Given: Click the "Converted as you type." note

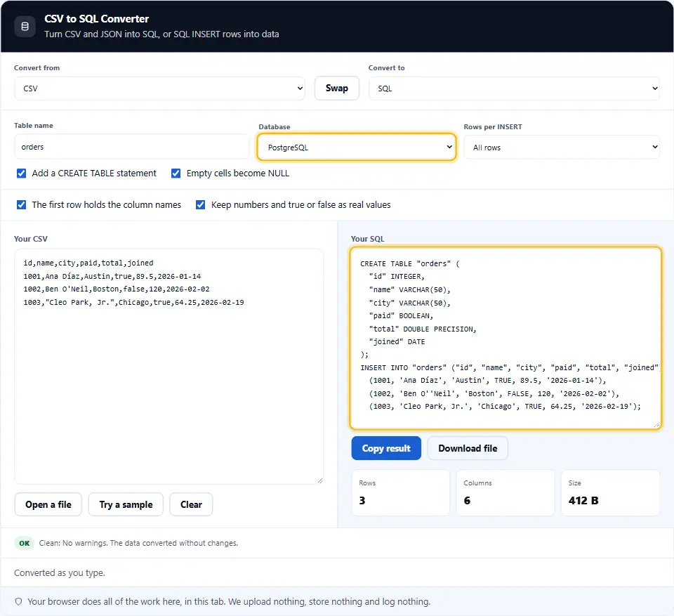Looking at the screenshot, I should (59, 573).
